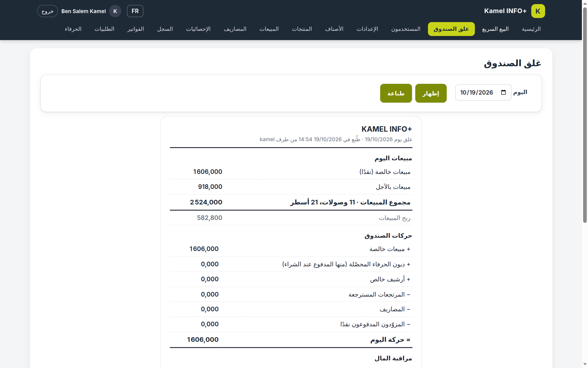Click the date input field 10/19/2026

[483, 92]
